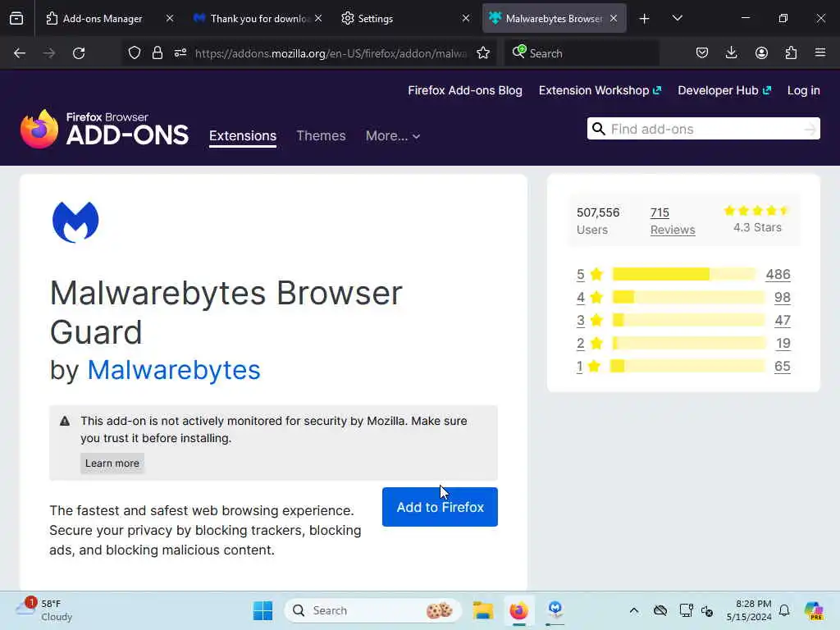The height and width of the screenshot is (630, 840).
Task: Save page to Pocket
Action: 702,53
